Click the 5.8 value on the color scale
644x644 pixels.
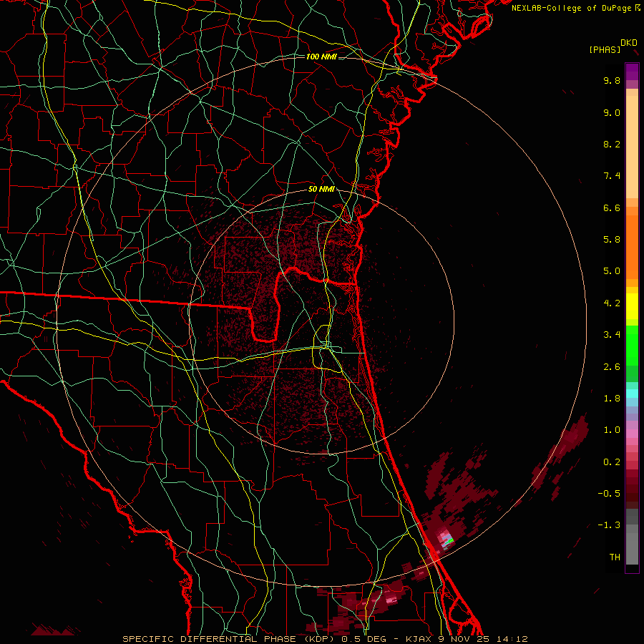[612, 240]
